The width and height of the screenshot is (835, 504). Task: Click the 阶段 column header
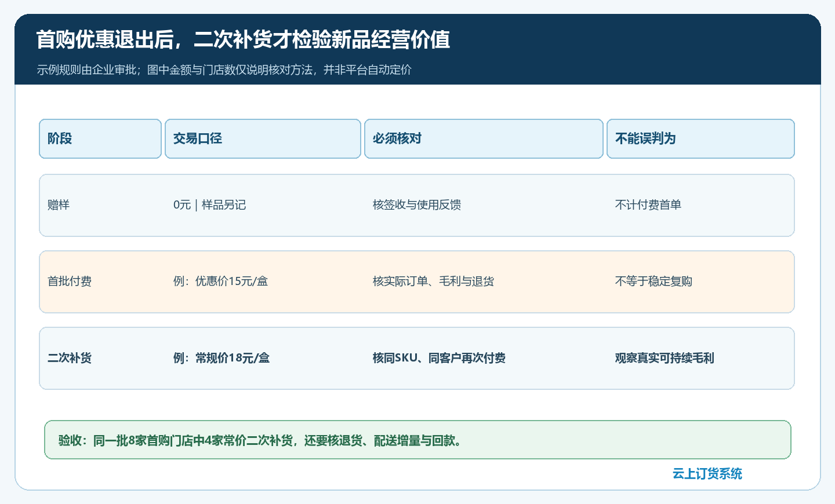100,138
